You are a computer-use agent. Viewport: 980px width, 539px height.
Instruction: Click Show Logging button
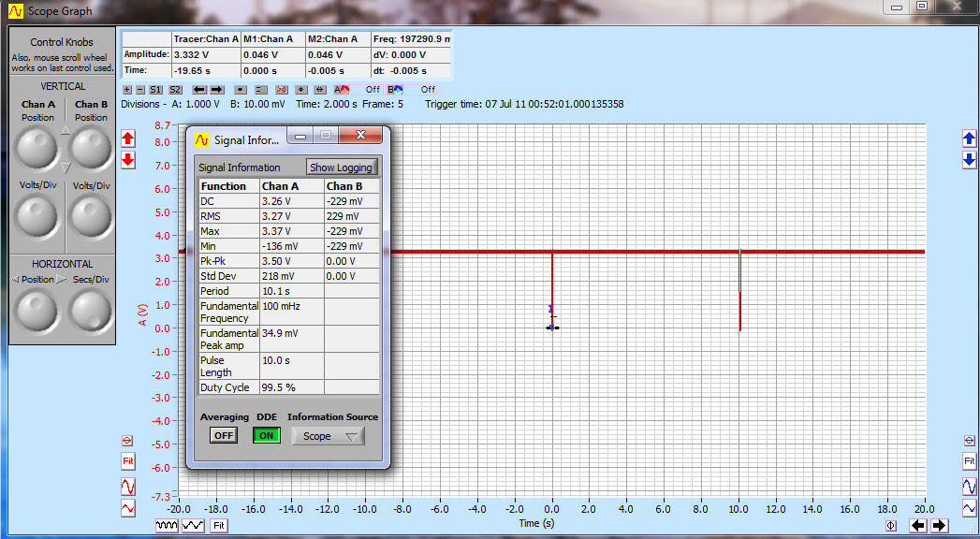coord(342,168)
